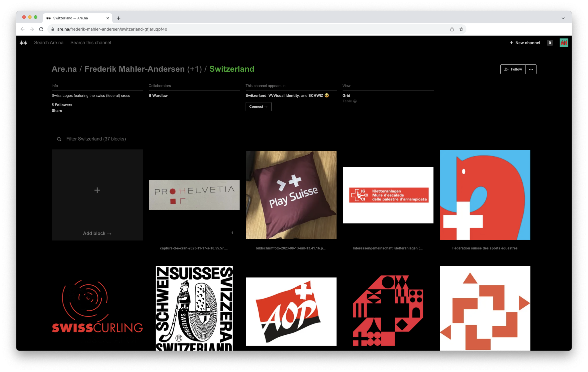The width and height of the screenshot is (588, 372).
Task: Bookmark page with the star icon
Action: [x=461, y=29]
